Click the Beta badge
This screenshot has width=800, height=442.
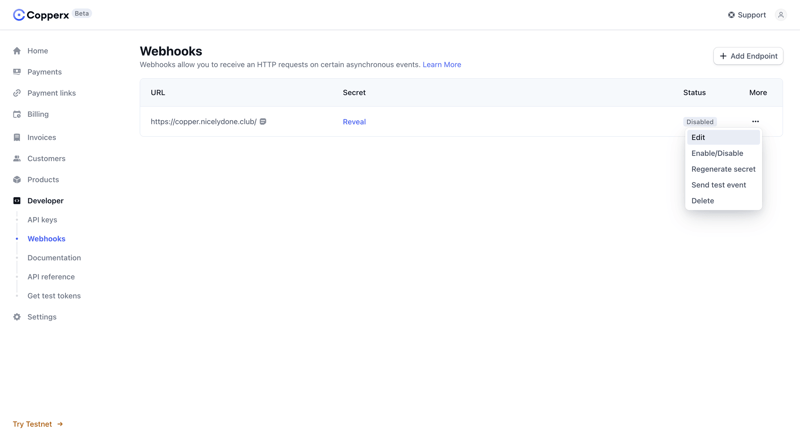click(x=82, y=13)
